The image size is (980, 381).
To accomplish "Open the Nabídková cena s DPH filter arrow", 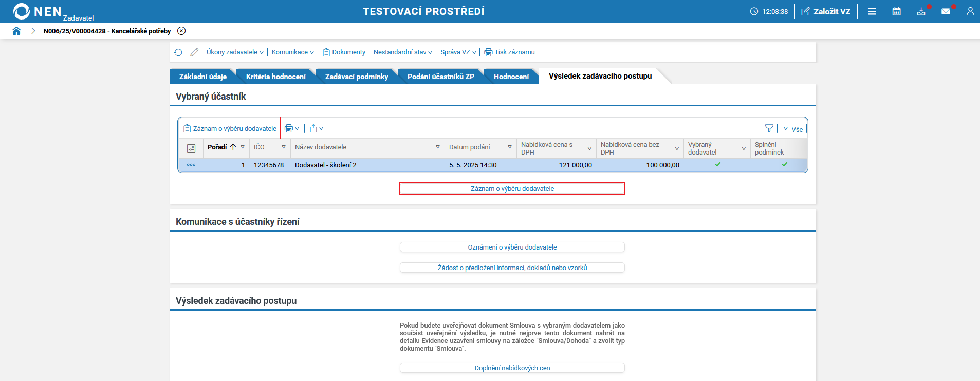I will (x=589, y=148).
